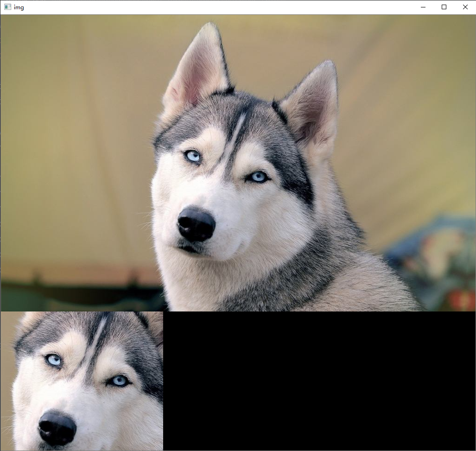Click the img window app icon
The width and height of the screenshot is (476, 451).
[7, 7]
